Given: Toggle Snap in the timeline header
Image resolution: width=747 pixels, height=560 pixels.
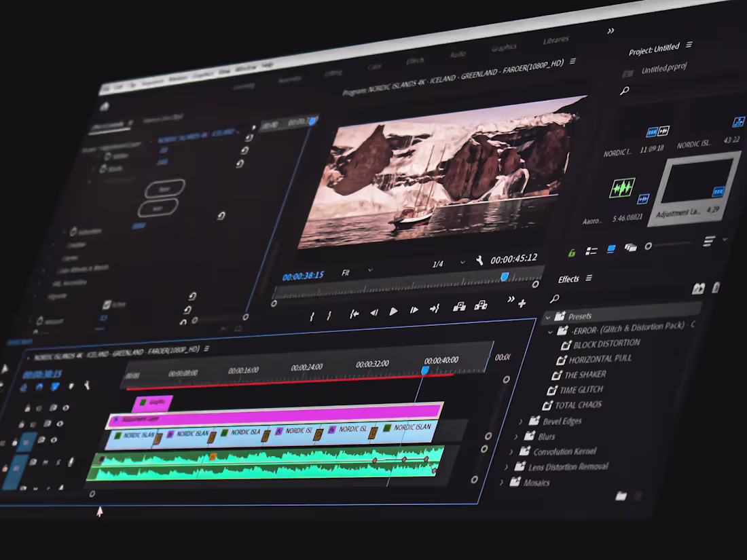Looking at the screenshot, I should 39,386.
